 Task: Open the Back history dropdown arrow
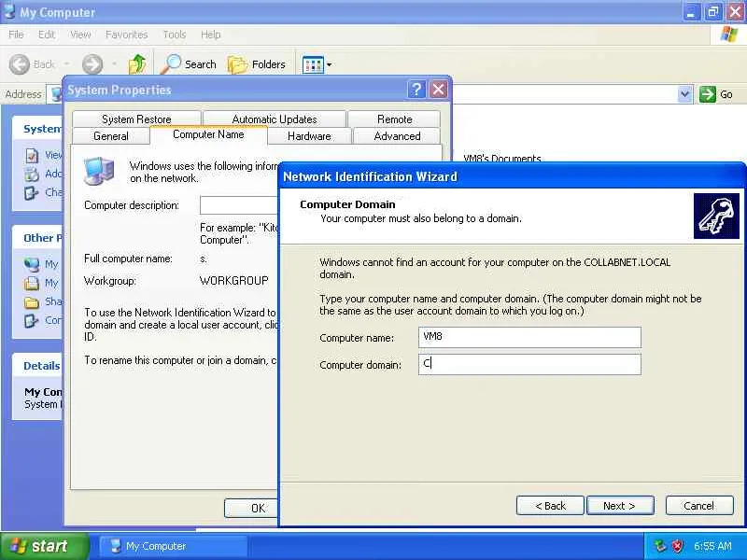click(66, 63)
